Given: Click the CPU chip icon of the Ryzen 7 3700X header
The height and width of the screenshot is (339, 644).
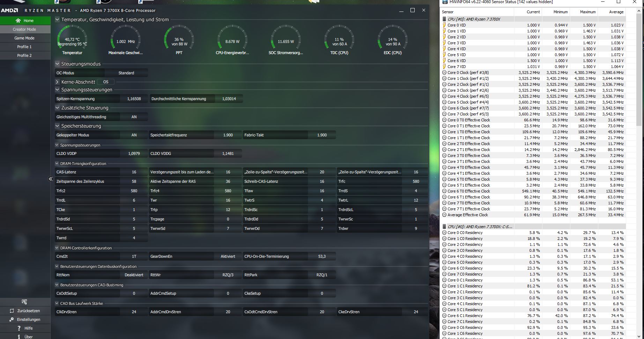Looking at the screenshot, I should coord(444,19).
